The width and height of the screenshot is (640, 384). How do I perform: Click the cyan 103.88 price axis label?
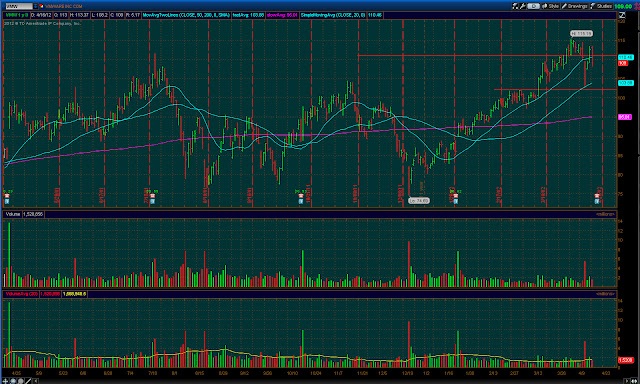[x=626, y=83]
